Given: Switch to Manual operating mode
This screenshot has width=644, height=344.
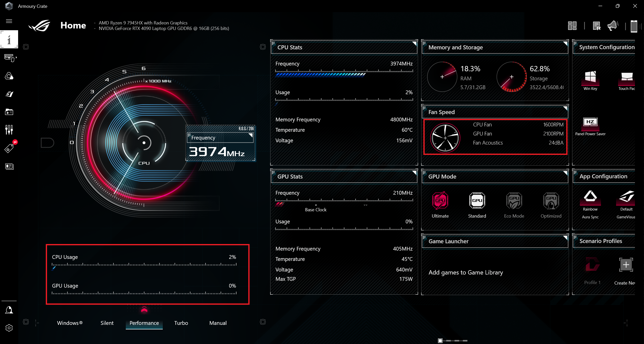Looking at the screenshot, I should tap(218, 323).
